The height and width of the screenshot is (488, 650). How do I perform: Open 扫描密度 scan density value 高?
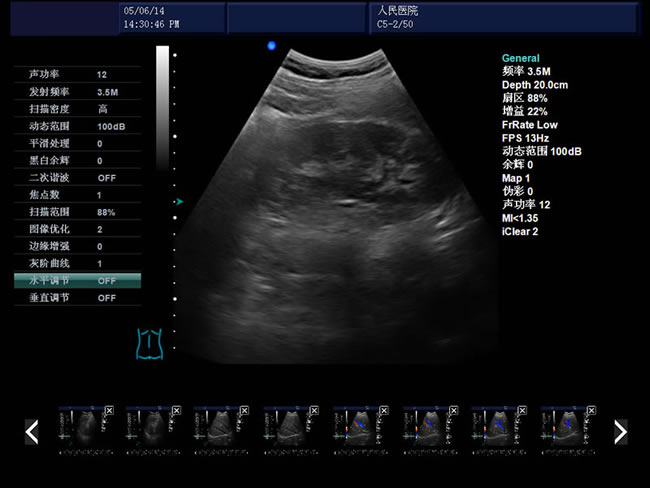tap(103, 109)
